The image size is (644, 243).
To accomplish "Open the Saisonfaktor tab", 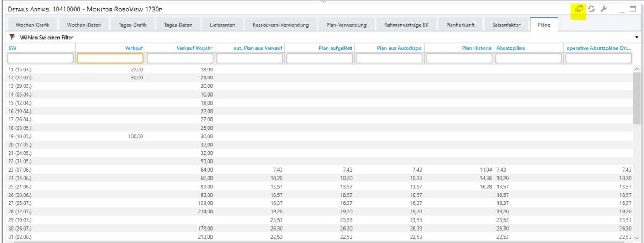I will pyautogui.click(x=506, y=25).
